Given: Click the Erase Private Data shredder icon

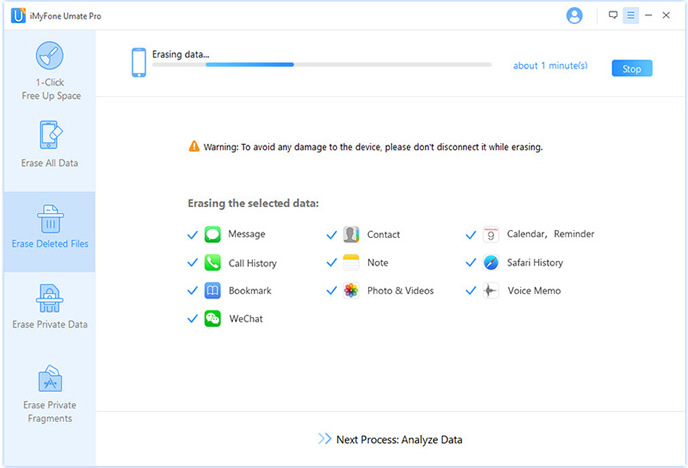Looking at the screenshot, I should tap(50, 299).
